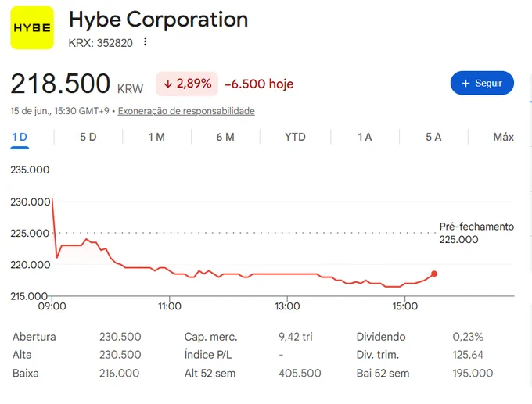Click the Índice P/L label
The image size is (532, 404).
pos(208,355)
